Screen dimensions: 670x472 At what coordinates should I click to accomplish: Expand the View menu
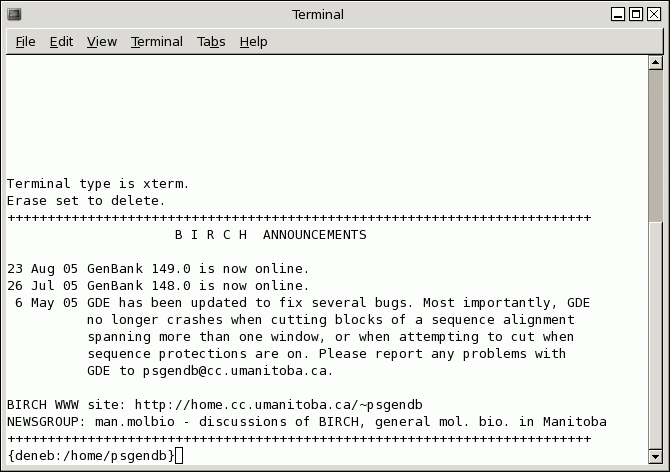pos(102,42)
